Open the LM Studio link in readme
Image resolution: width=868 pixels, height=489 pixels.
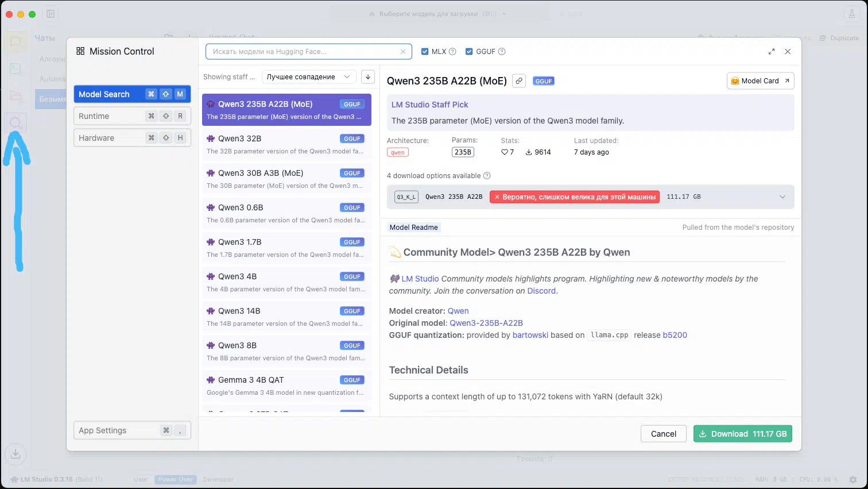pyautogui.click(x=420, y=279)
